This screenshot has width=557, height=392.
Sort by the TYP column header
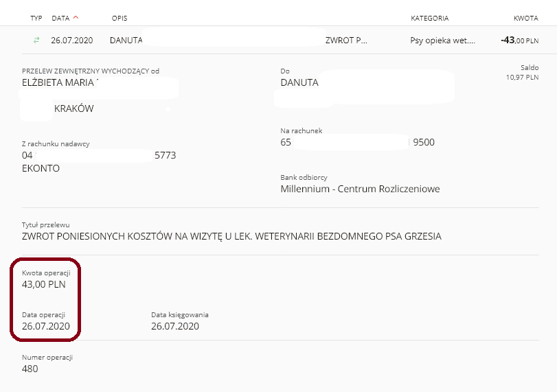36,18
